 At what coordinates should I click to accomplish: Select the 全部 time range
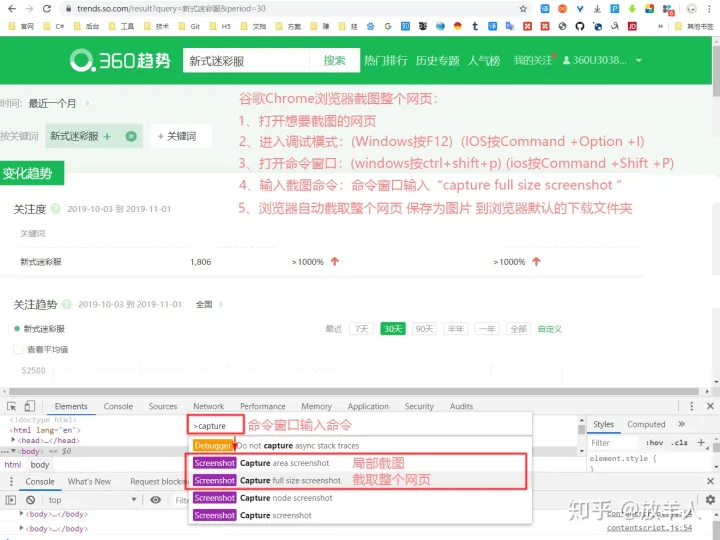(x=518, y=329)
